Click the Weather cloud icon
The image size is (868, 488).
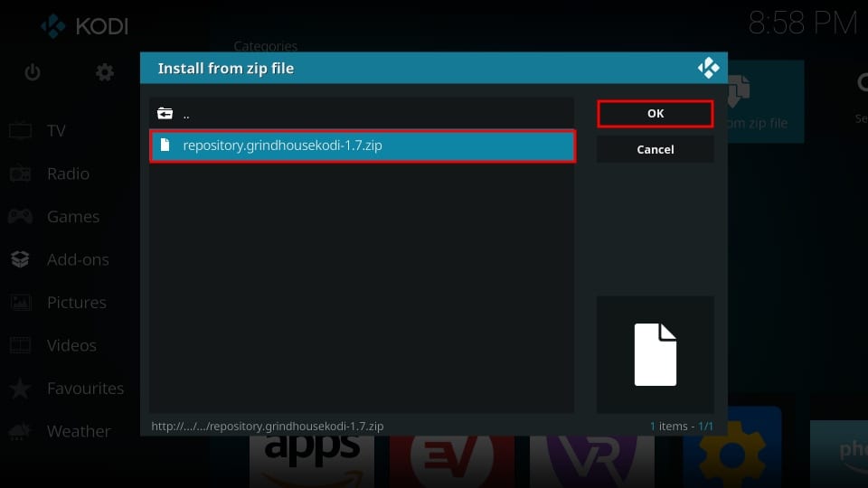[x=20, y=431]
